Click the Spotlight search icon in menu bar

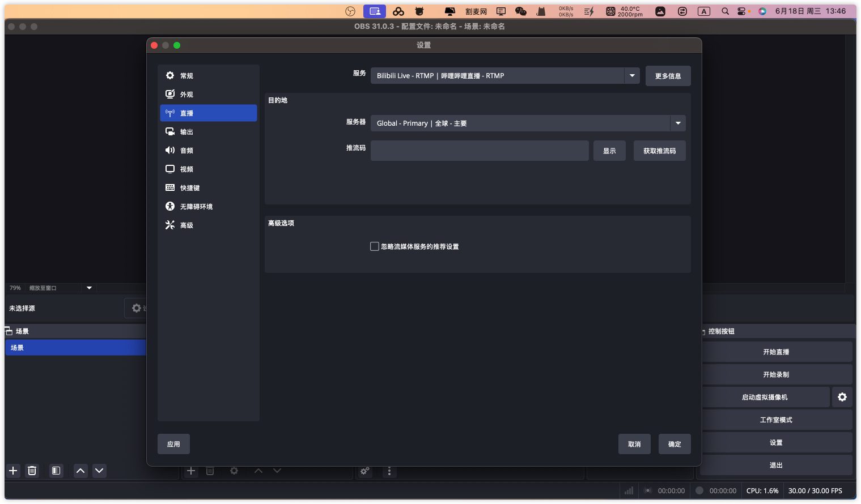pos(725,11)
